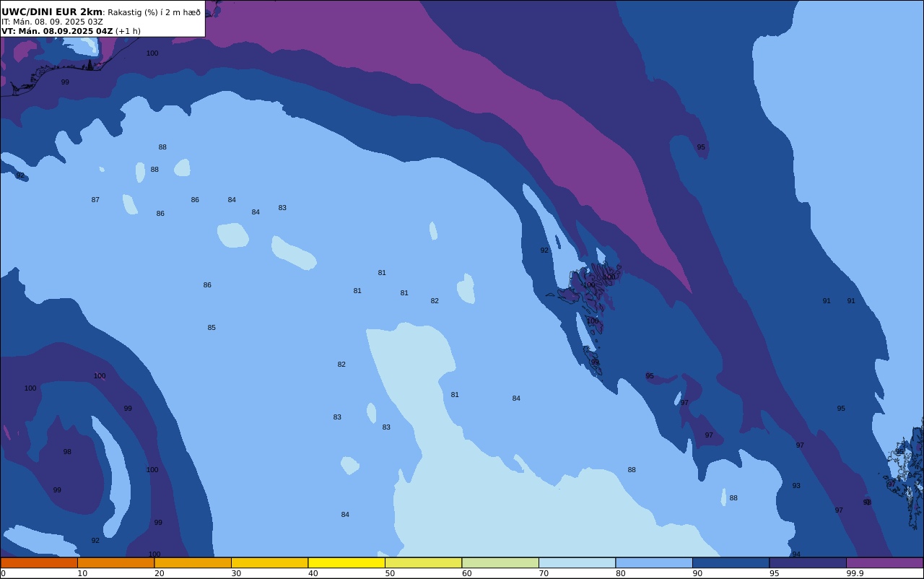Viewport: 924px width, 579px height.
Task: Click the '94' humidity value on the map
Action: click(x=796, y=554)
